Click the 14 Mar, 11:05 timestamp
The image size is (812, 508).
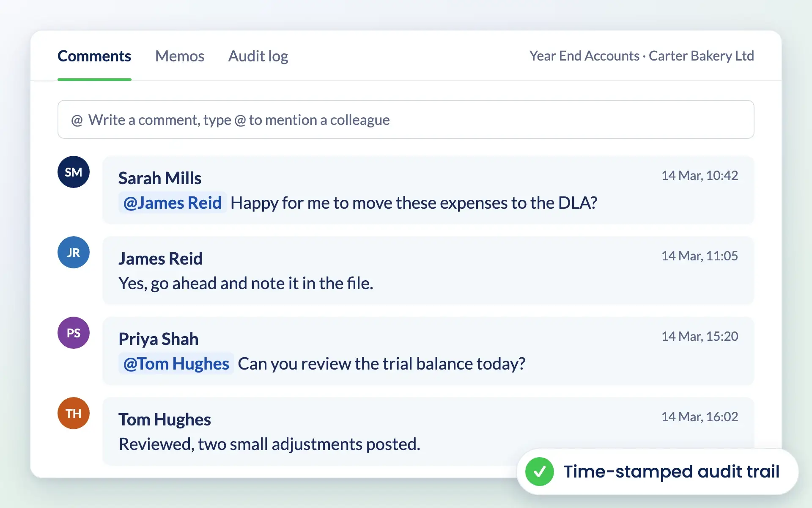[x=700, y=256]
